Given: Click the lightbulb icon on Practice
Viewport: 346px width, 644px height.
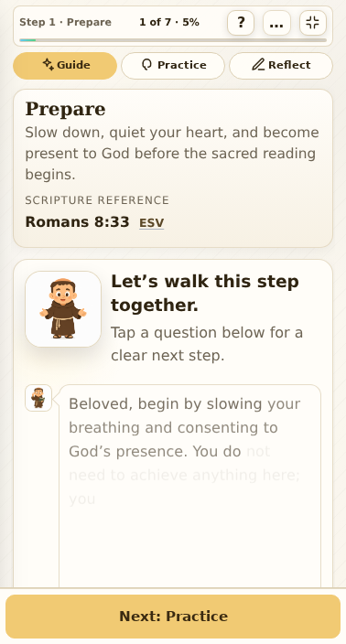Looking at the screenshot, I should pos(146,64).
